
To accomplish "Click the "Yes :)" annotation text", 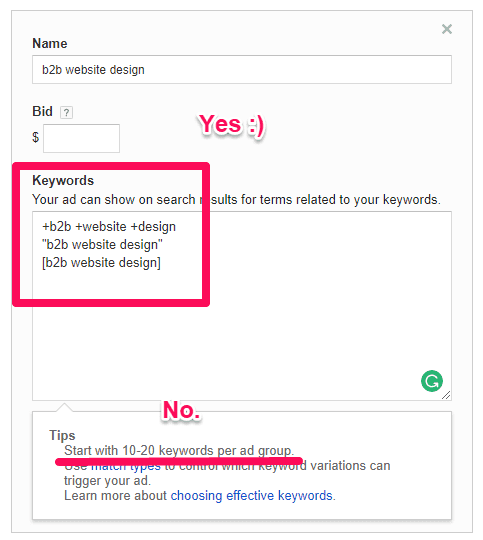I will tap(232, 124).
